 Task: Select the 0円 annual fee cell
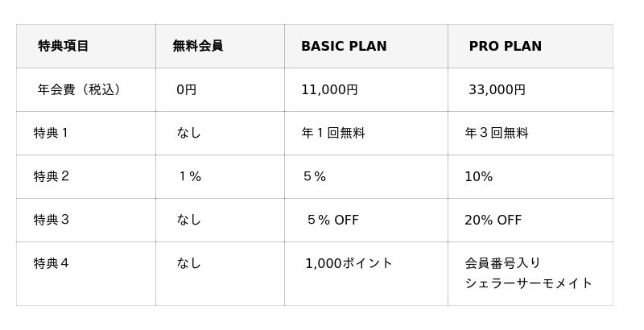point(186,89)
